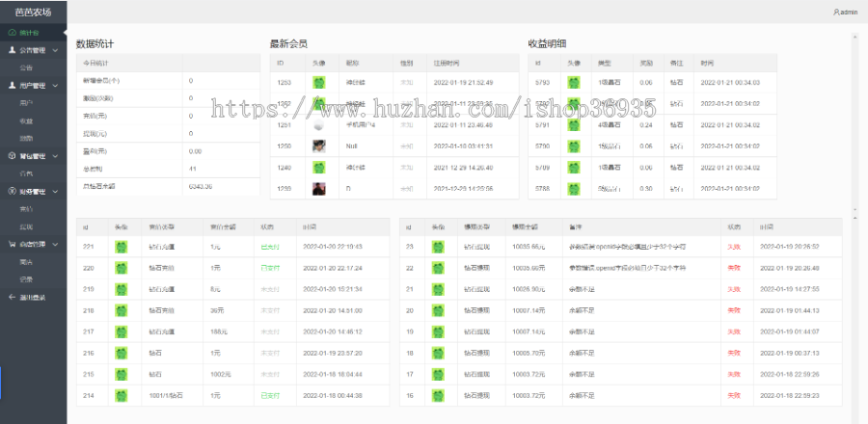Click the frog avatar in 收益明细 row 5791
Image resolution: width=868 pixels, height=424 pixels.
574,125
